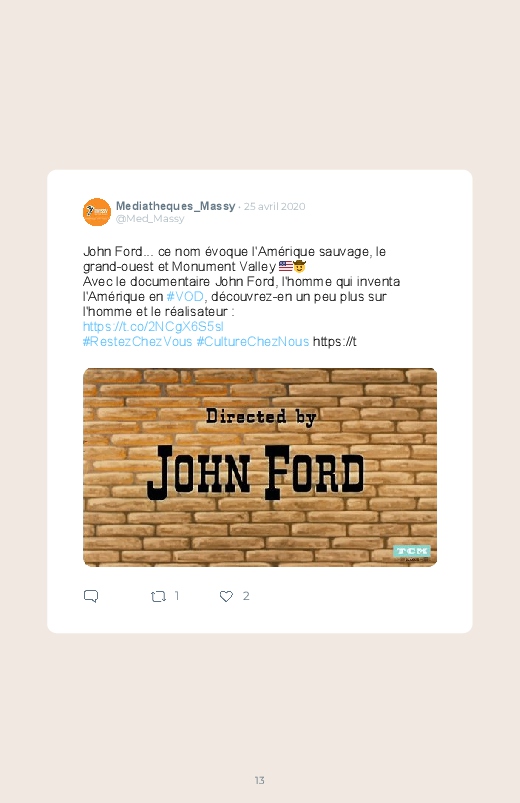Click page number 13 at the bottom
The image size is (520, 803).
(260, 780)
